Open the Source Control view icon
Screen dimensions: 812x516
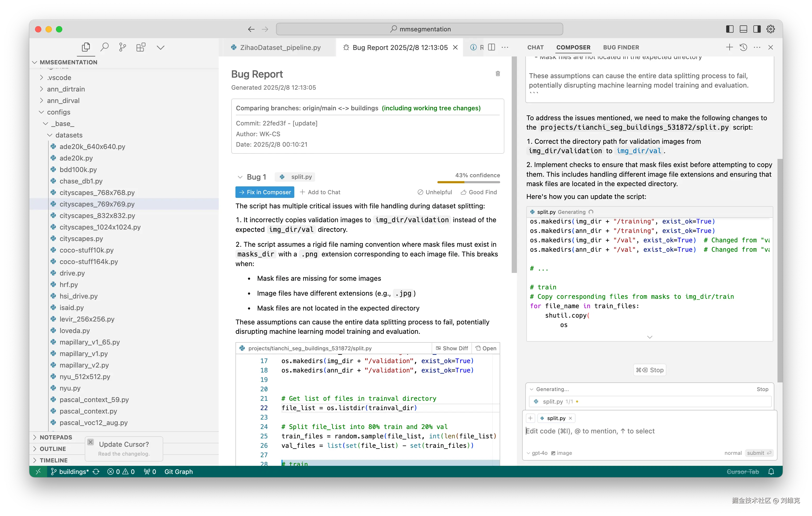122,47
